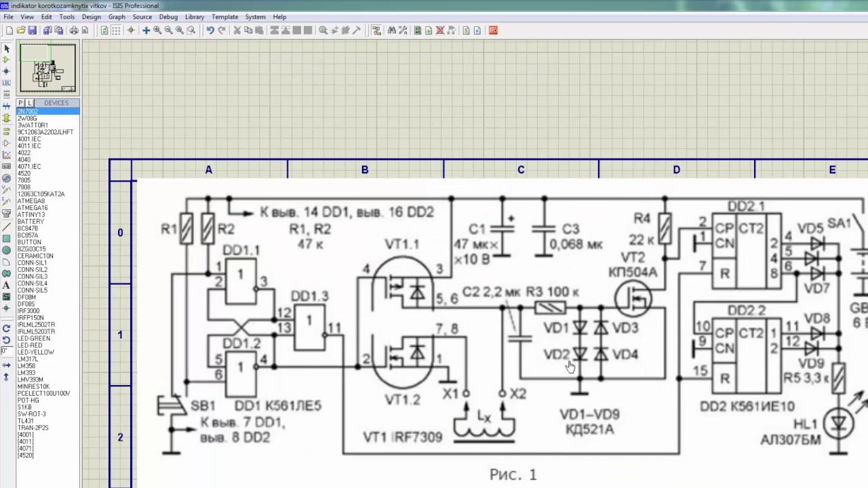Open the File menu

tap(8, 17)
